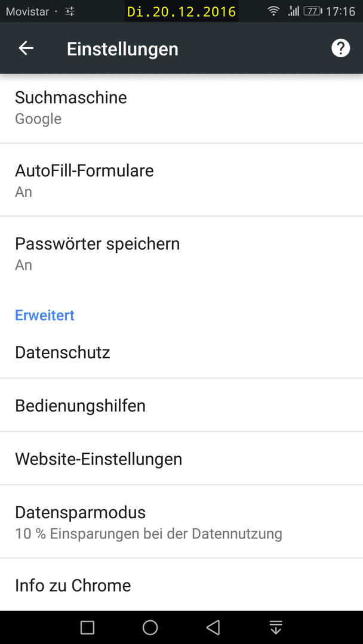Tap the Wi-Fi status icon

click(x=273, y=11)
